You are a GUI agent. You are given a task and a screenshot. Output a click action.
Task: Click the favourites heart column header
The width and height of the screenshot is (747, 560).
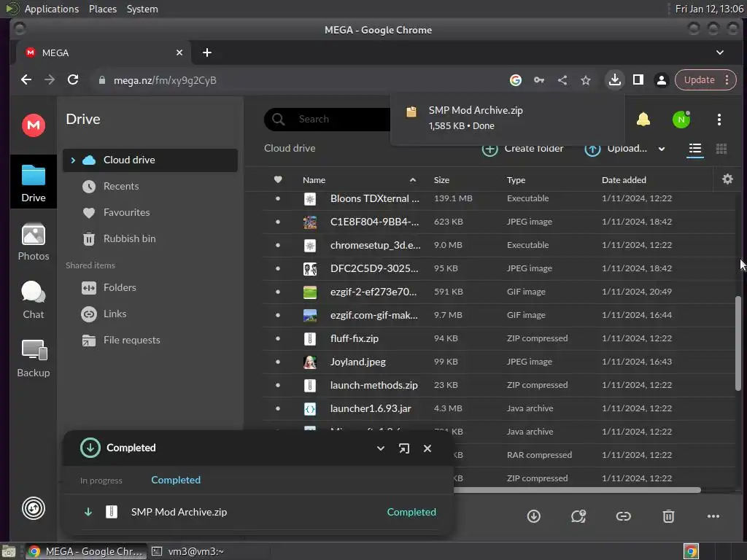[x=278, y=179]
